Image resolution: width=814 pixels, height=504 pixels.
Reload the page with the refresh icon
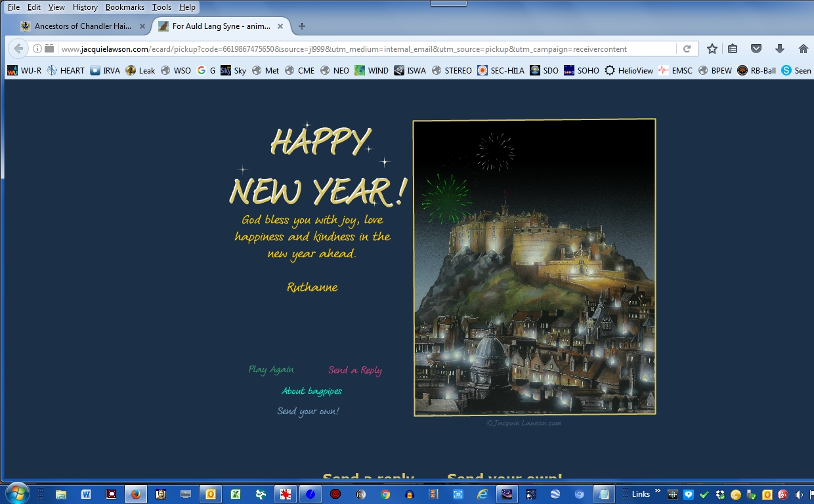tap(687, 49)
